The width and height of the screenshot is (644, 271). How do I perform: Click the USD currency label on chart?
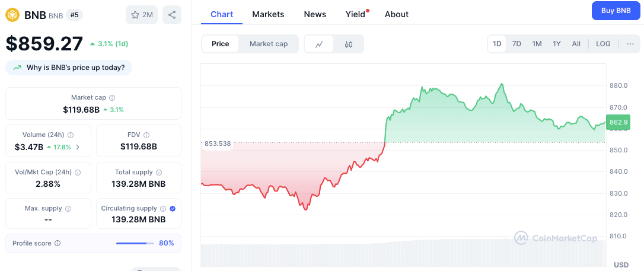pos(621,264)
